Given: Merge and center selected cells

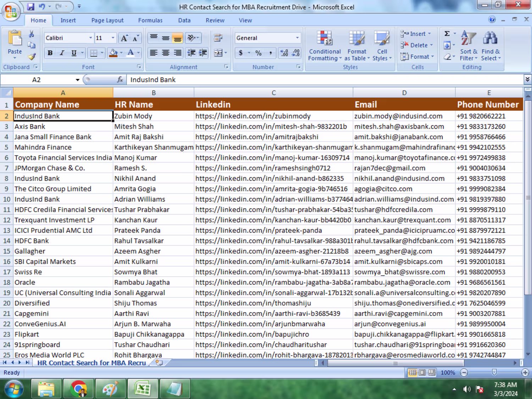Looking at the screenshot, I should point(218,53).
